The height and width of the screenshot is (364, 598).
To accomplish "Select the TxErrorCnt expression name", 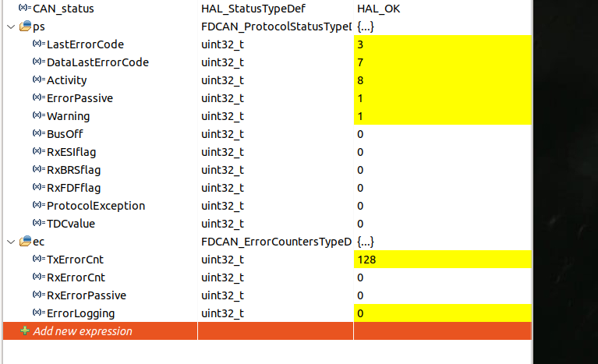I will point(75,260).
